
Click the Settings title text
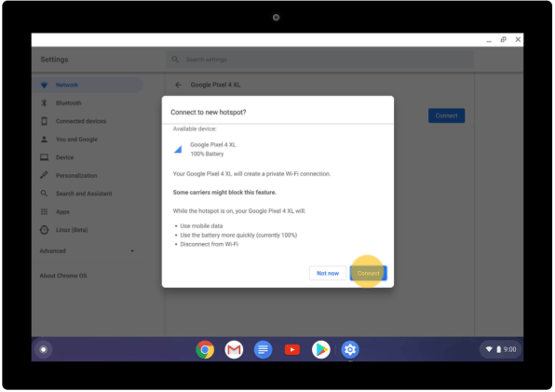(x=54, y=60)
